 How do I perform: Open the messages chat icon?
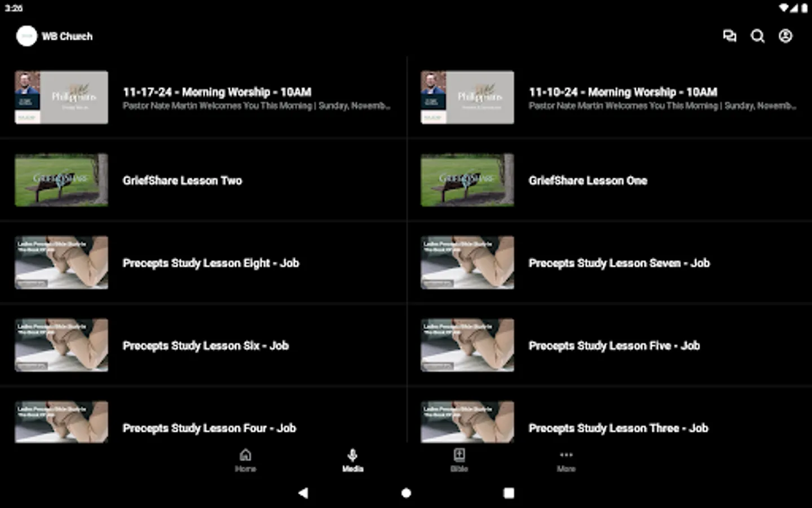pos(730,36)
